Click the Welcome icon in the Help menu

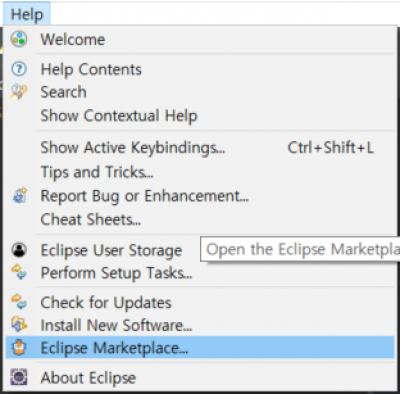19,39
